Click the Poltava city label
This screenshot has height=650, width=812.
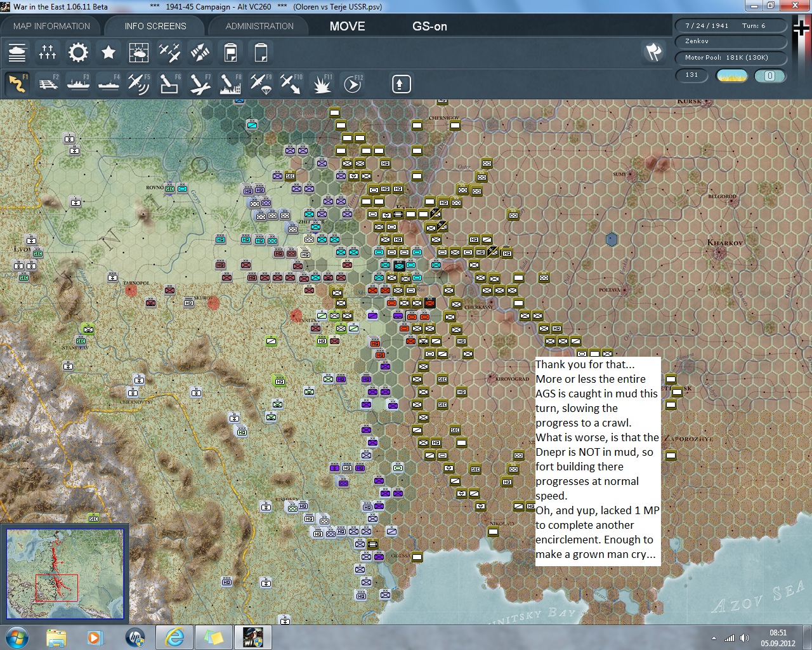(x=609, y=289)
